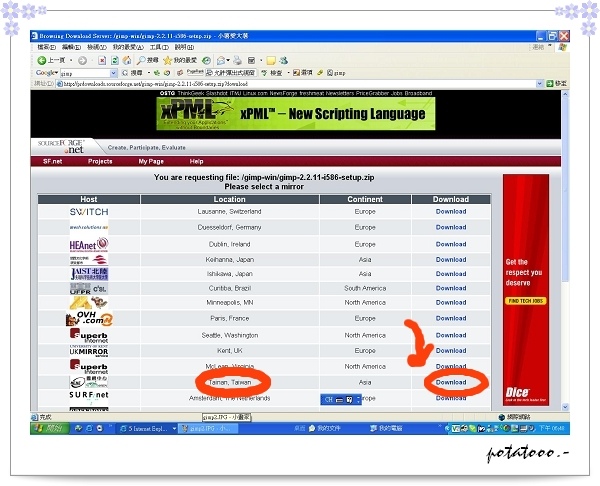Image resolution: width=600 pixels, height=486 pixels.
Task: Expand the Google search box dropdown
Action: pos(114,73)
